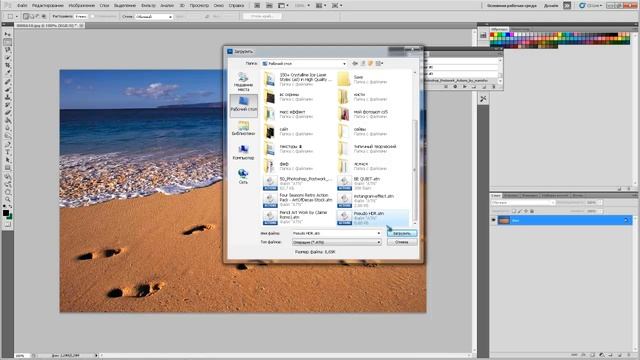Open Сеть in places sidebar

(x=243, y=176)
